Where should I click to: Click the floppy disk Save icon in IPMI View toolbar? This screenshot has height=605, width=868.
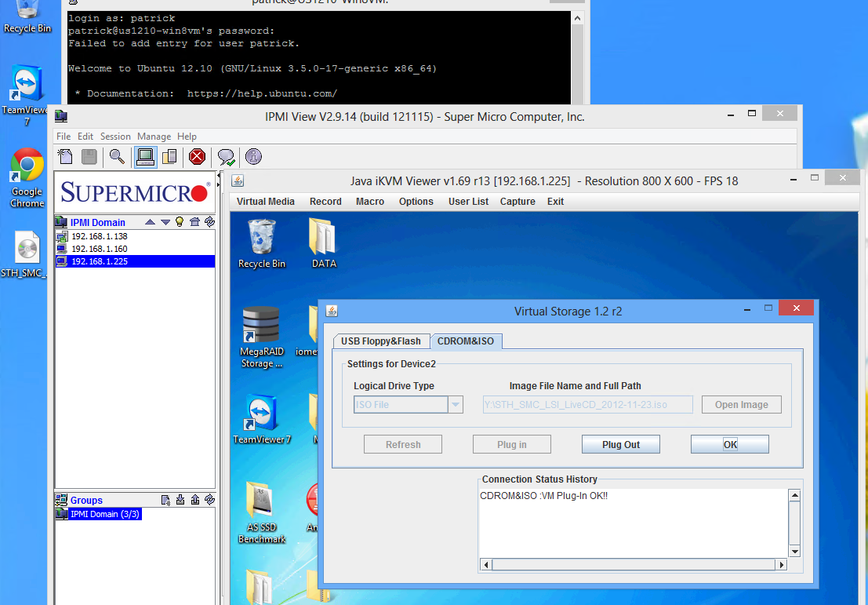click(x=89, y=157)
